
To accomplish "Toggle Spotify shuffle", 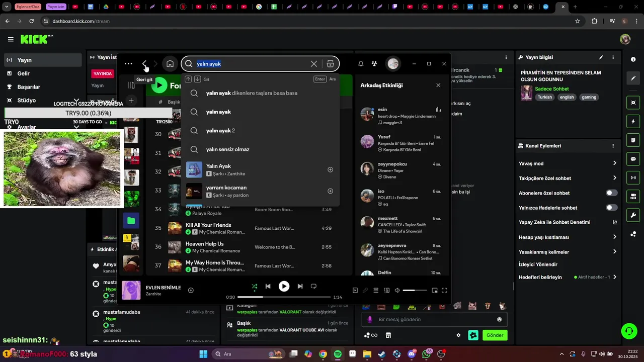I will 255,287.
